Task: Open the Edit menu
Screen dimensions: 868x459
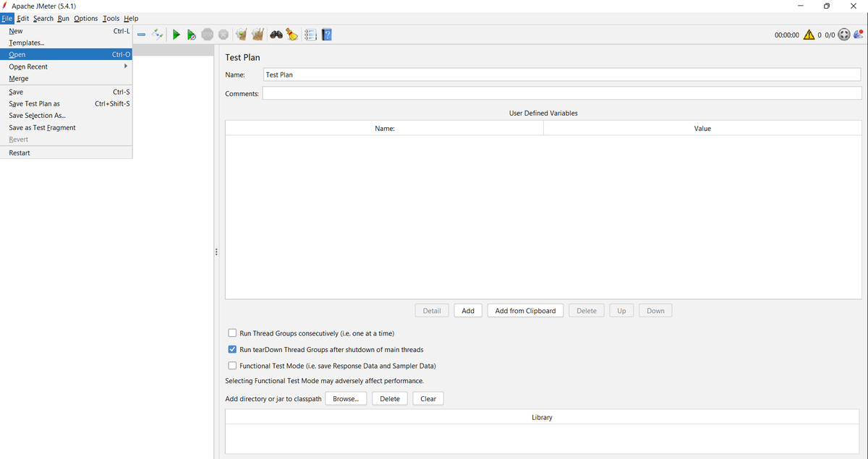Action: click(22, 18)
